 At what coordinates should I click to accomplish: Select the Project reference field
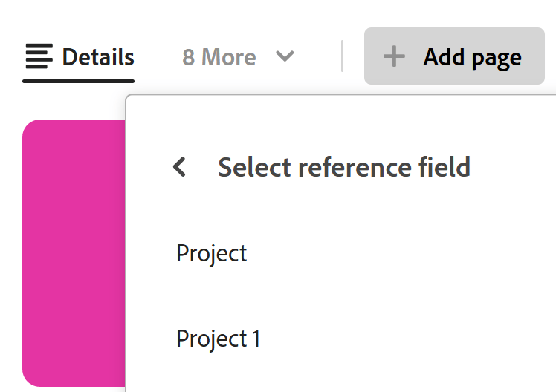[x=212, y=254]
